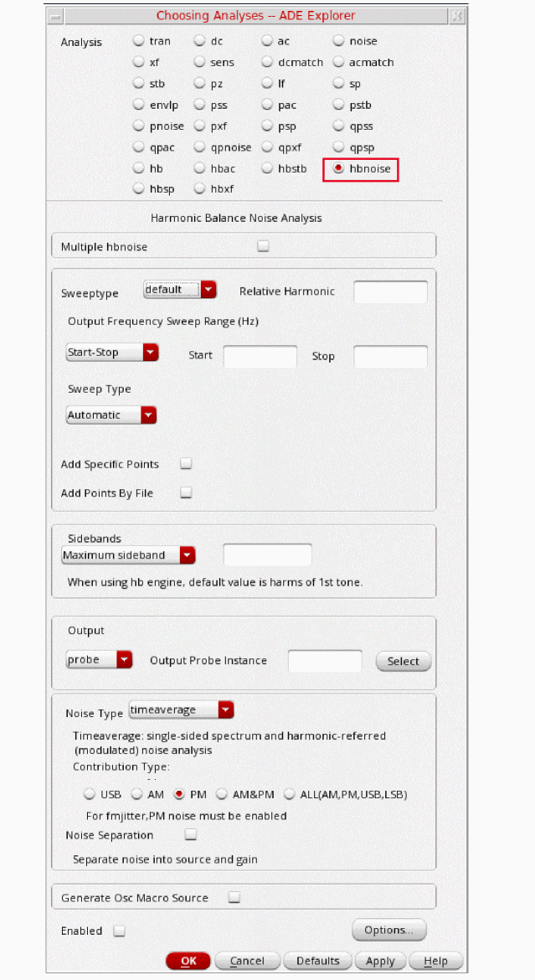Select the pxf radio button
Screen dimensions: 535x980
199,126
